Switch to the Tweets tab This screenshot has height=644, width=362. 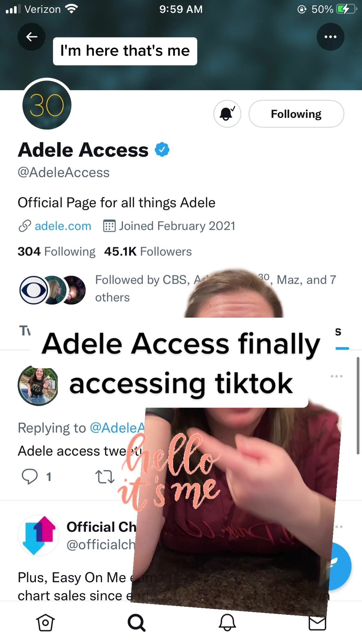pos(25,331)
